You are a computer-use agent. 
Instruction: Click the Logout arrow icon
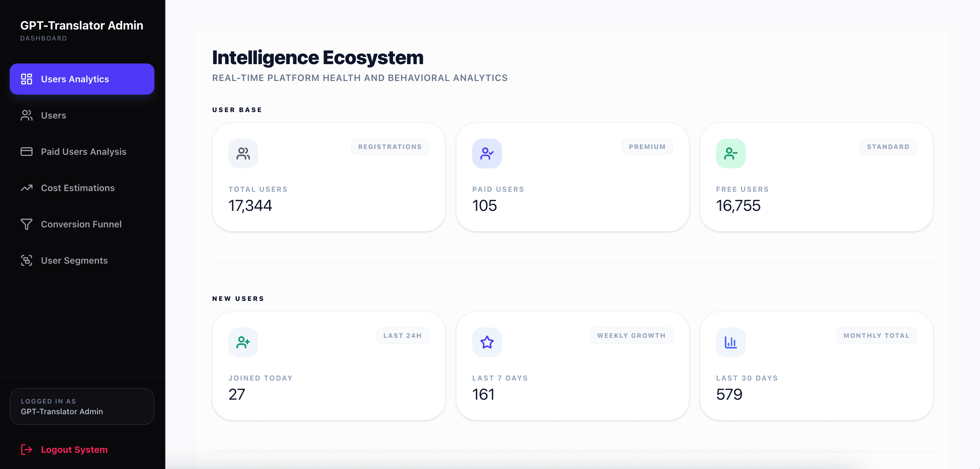pos(26,450)
